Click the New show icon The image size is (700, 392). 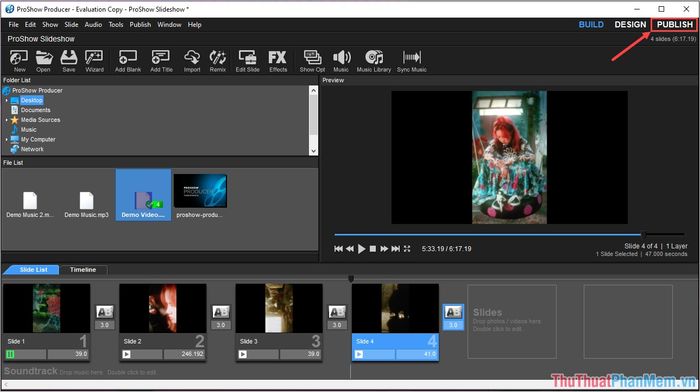[19, 61]
